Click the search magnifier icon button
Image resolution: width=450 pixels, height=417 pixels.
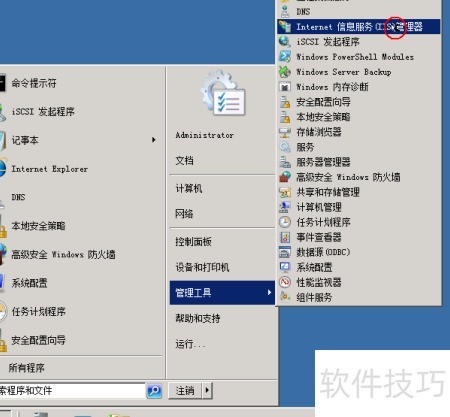coord(154,391)
